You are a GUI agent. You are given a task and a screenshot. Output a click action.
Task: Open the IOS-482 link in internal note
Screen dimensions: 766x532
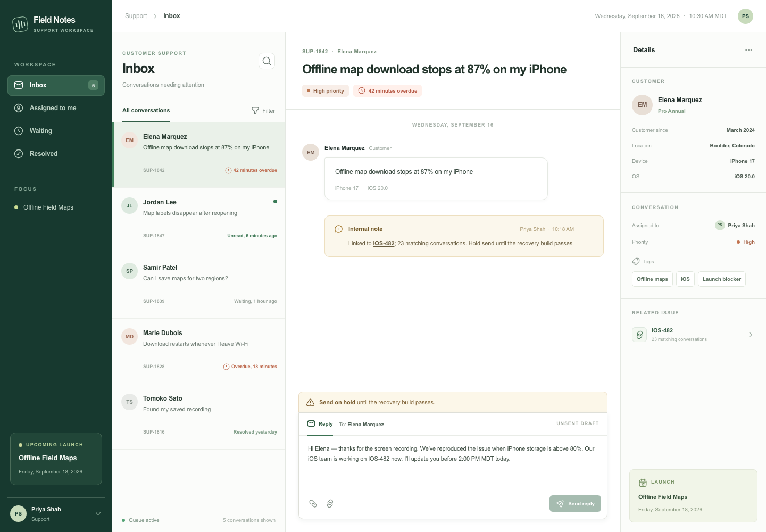[384, 244]
